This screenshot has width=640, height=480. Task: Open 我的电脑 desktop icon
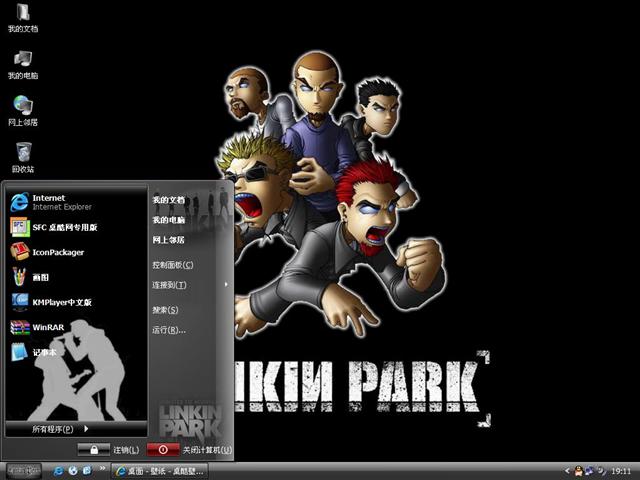pyautogui.click(x=23, y=65)
